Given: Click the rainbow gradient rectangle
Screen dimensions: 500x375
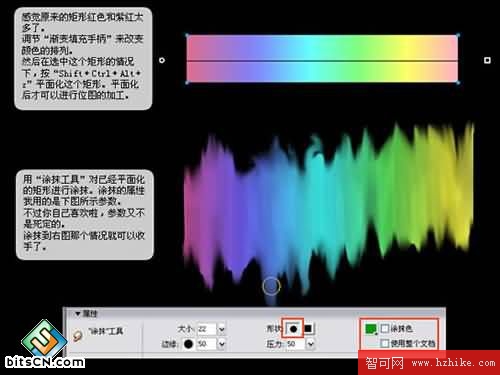Looking at the screenshot, I should [x=322, y=59].
